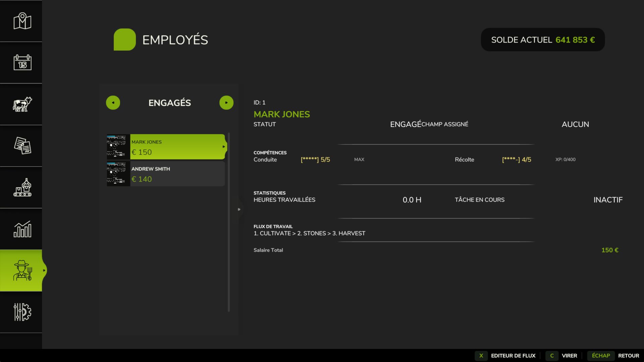Viewport: 644px width, 362px height.
Task: Open the game settings icon
Action: click(21, 312)
